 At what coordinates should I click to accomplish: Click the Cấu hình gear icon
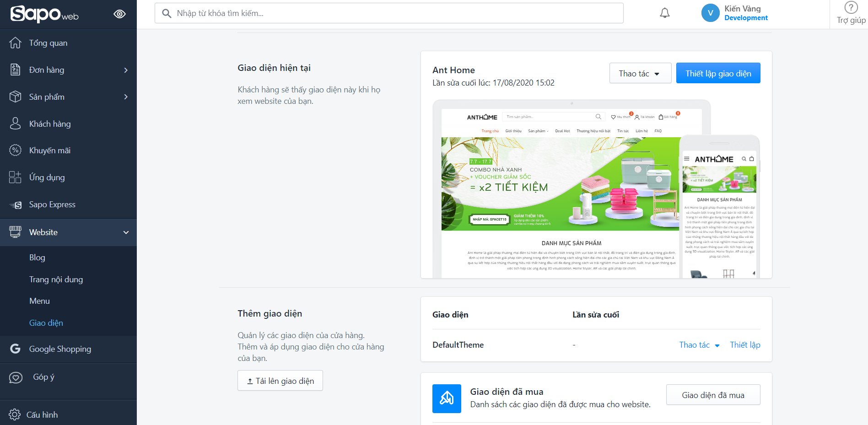[x=15, y=414]
